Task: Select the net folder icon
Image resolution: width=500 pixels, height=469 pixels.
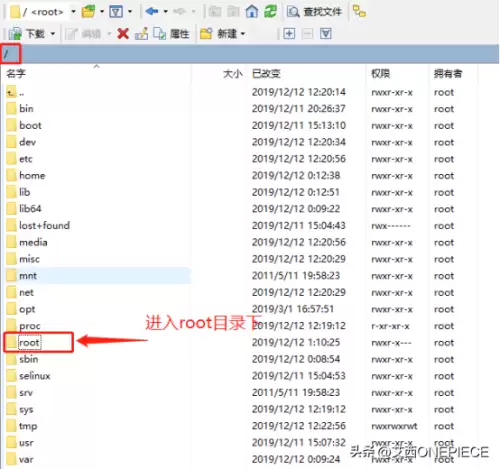Action: tap(11, 292)
